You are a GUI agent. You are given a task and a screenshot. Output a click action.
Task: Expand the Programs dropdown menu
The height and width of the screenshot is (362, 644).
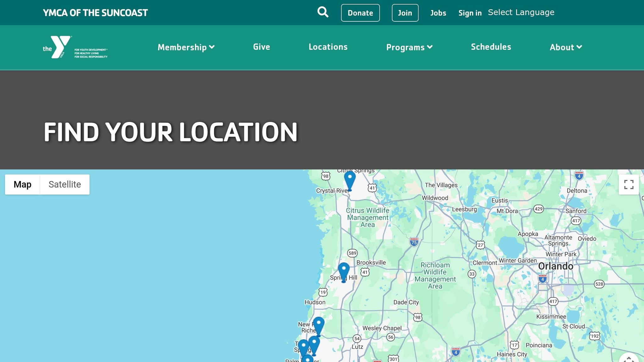coord(409,47)
